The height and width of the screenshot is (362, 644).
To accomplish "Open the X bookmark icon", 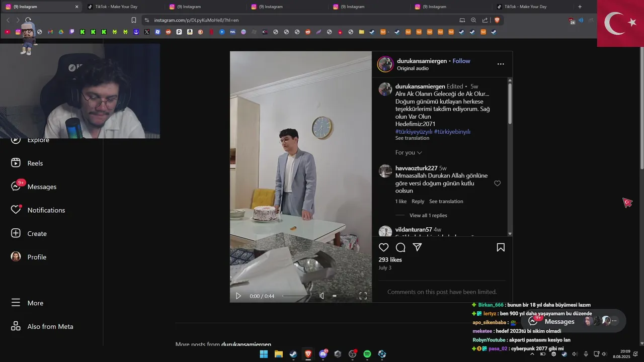I will (147, 32).
